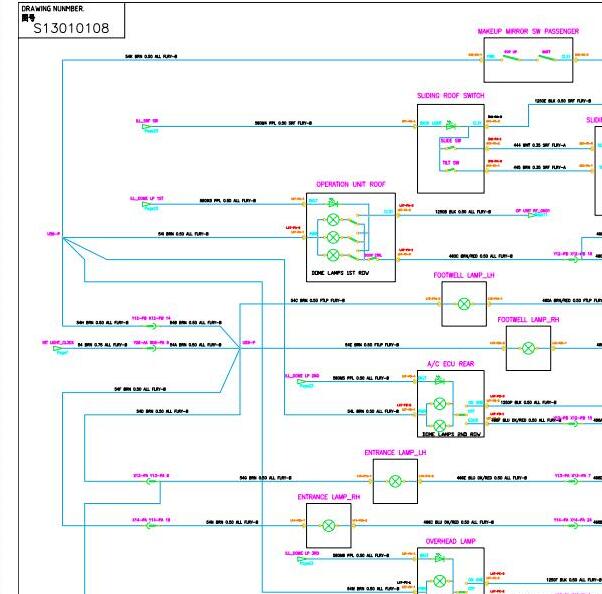The image size is (602, 594).
Task: Click the DOME LAMPS 1ST ROW caption
Action: (340, 273)
